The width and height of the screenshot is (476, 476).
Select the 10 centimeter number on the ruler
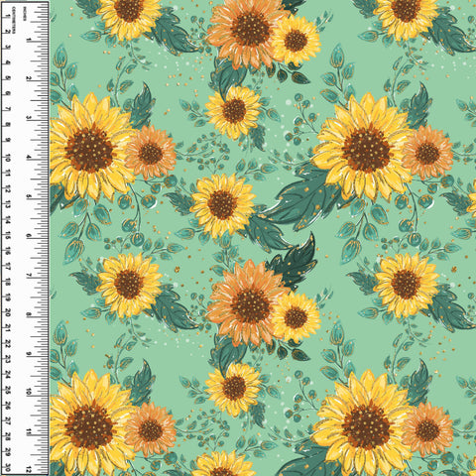[8, 158]
